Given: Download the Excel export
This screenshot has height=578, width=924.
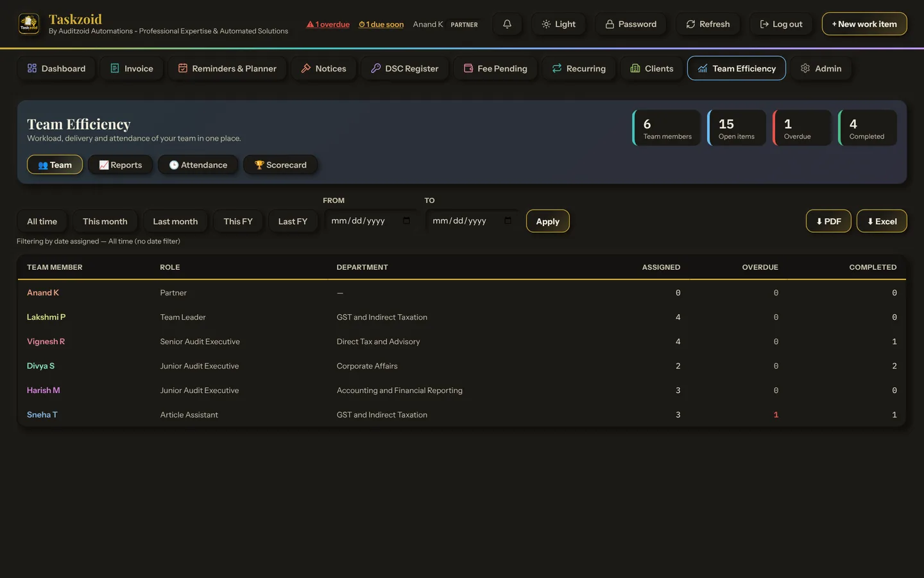Looking at the screenshot, I should tap(882, 221).
